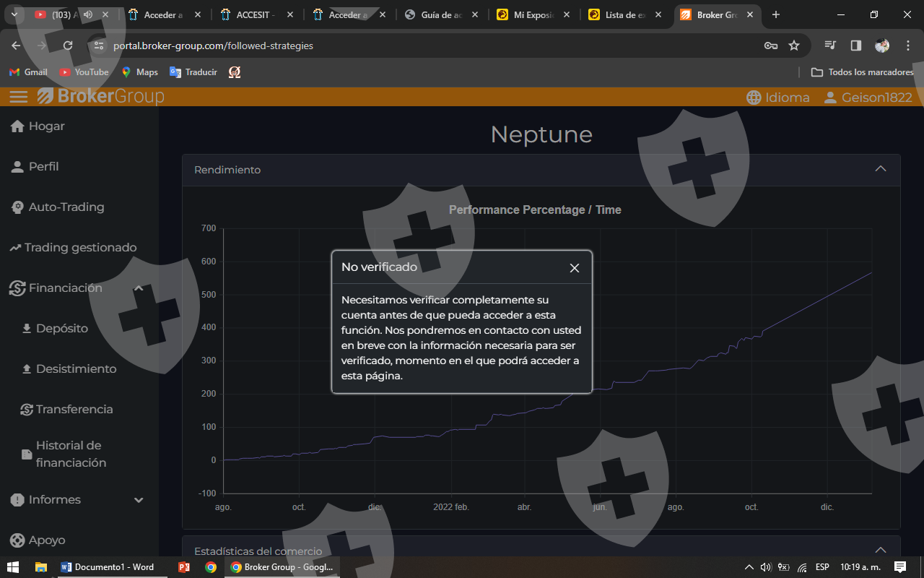
Task: Bookmark this page with the star icon
Action: tap(794, 46)
